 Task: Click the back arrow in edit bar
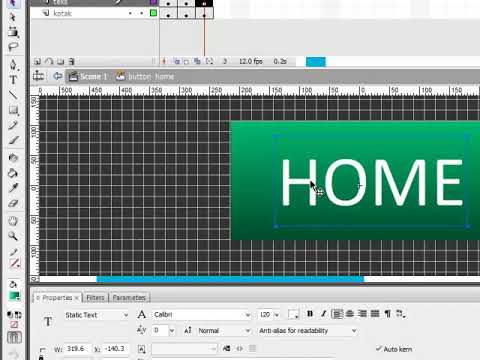tap(57, 76)
